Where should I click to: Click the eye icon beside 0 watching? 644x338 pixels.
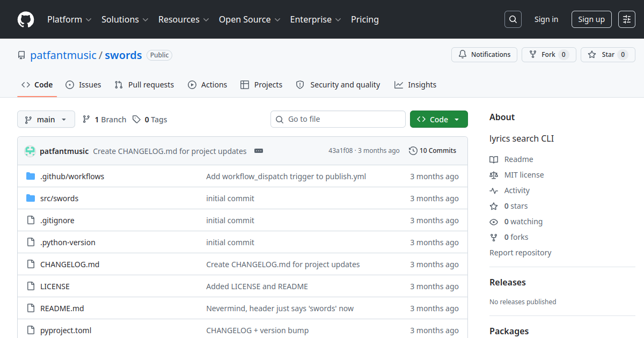tap(494, 222)
